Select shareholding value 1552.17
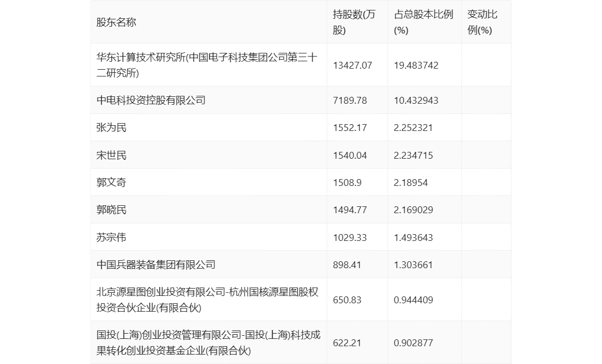 pos(350,128)
